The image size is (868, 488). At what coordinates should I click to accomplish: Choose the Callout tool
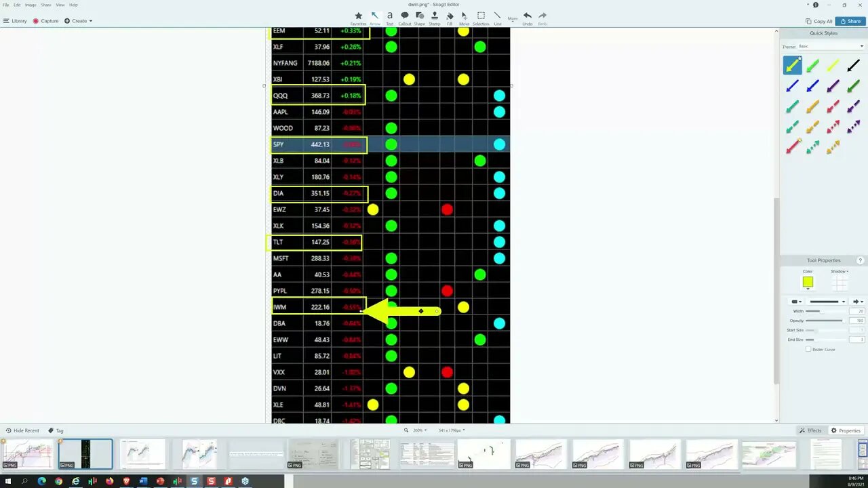[x=405, y=18]
